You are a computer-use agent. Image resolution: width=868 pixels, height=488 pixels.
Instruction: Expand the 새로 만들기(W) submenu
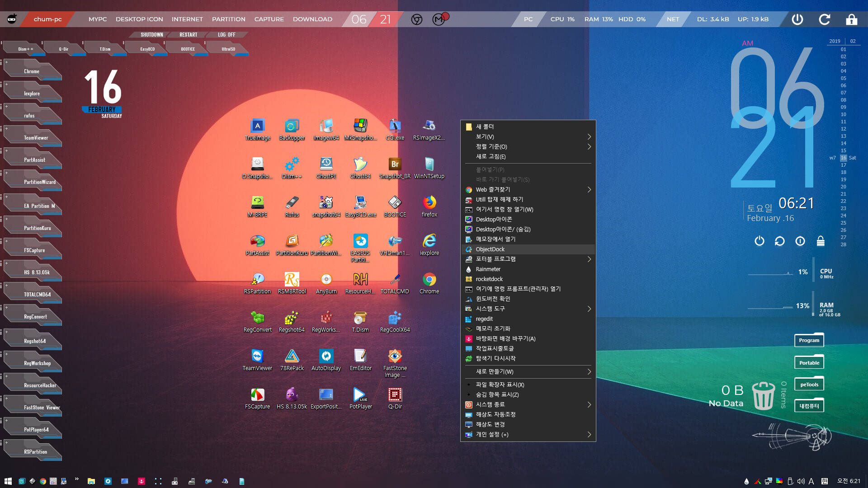(x=528, y=371)
